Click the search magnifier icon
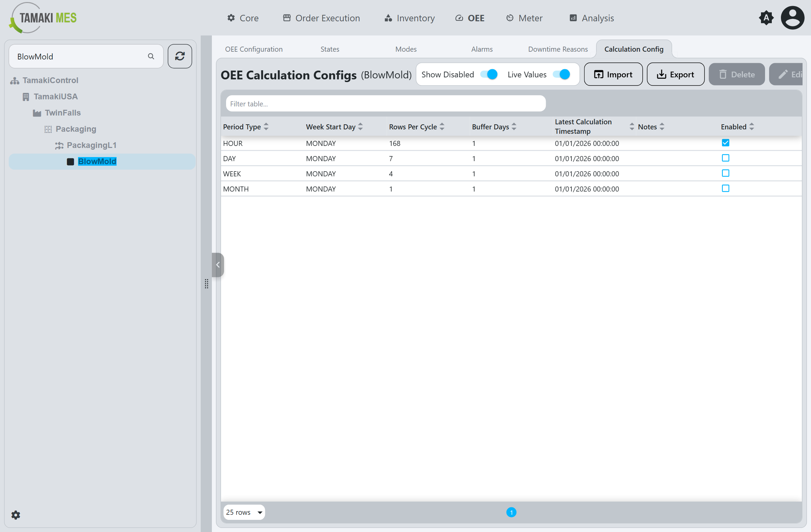This screenshot has width=811, height=532. tap(151, 56)
